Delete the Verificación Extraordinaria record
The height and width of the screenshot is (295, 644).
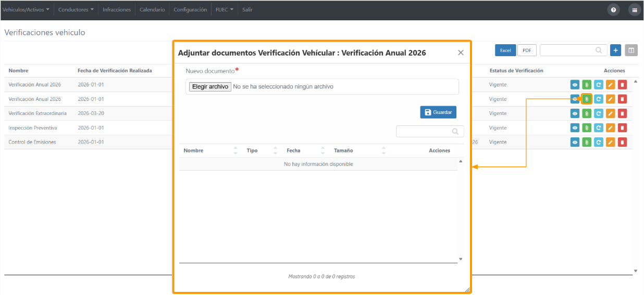click(622, 113)
